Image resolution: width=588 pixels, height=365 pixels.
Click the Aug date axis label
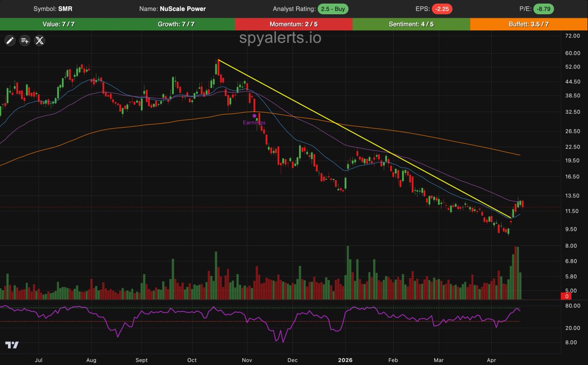click(92, 360)
